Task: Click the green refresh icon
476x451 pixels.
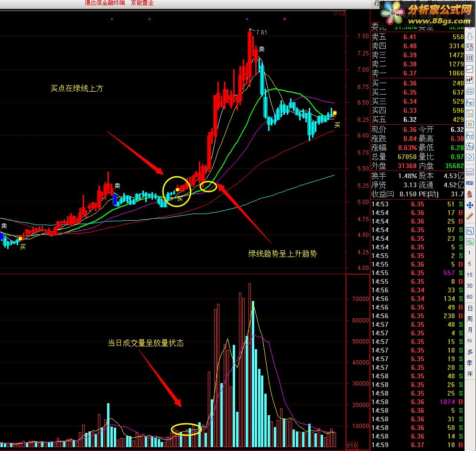Action: (470, 242)
